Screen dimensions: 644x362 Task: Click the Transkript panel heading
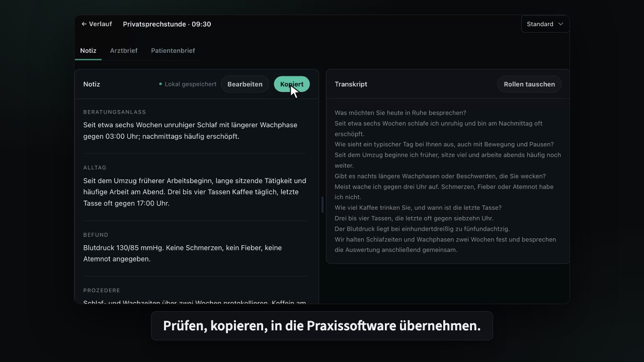click(351, 84)
